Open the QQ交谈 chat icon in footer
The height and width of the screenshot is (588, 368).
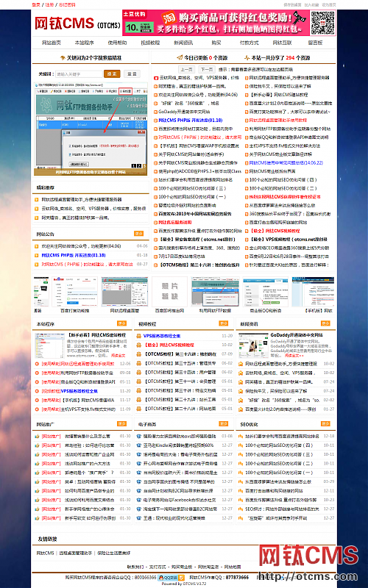(x=171, y=578)
